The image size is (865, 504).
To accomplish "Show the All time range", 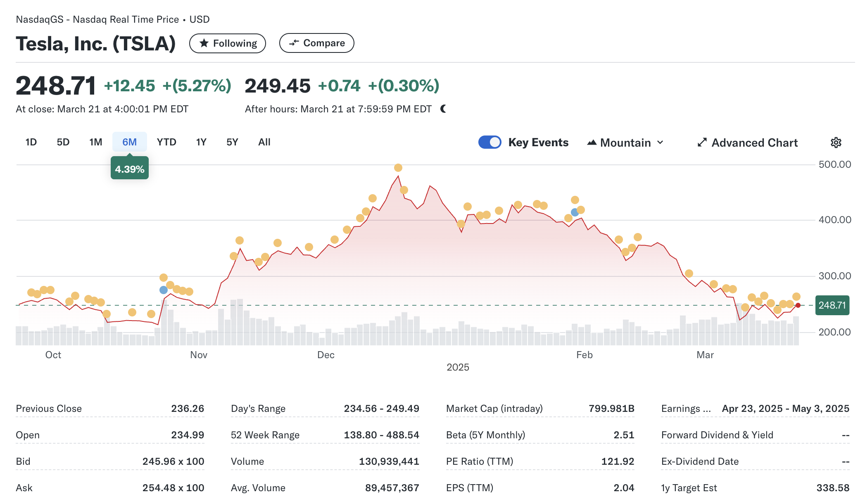I will 264,142.
